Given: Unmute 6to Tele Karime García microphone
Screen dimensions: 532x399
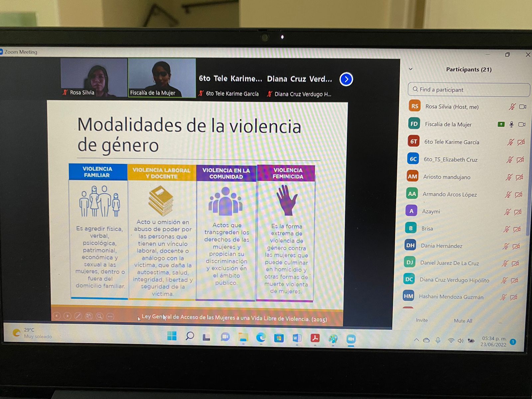Looking at the screenshot, I should pos(510,142).
